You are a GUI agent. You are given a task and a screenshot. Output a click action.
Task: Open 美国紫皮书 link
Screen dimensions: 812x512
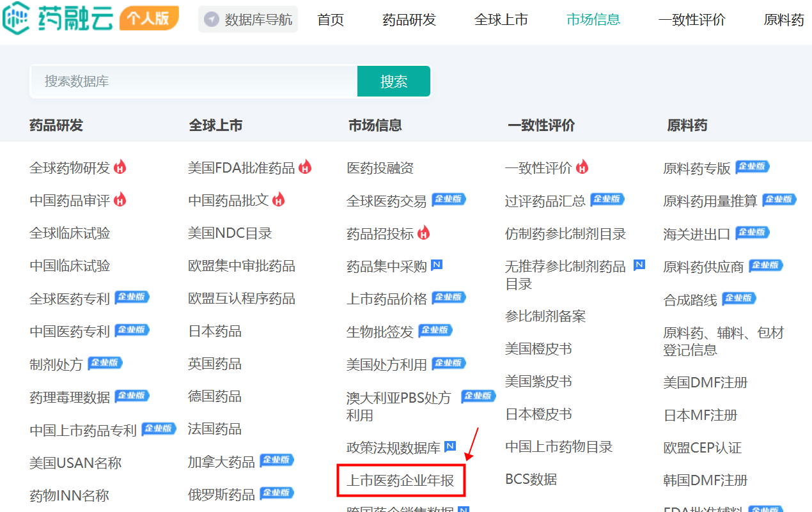point(538,382)
